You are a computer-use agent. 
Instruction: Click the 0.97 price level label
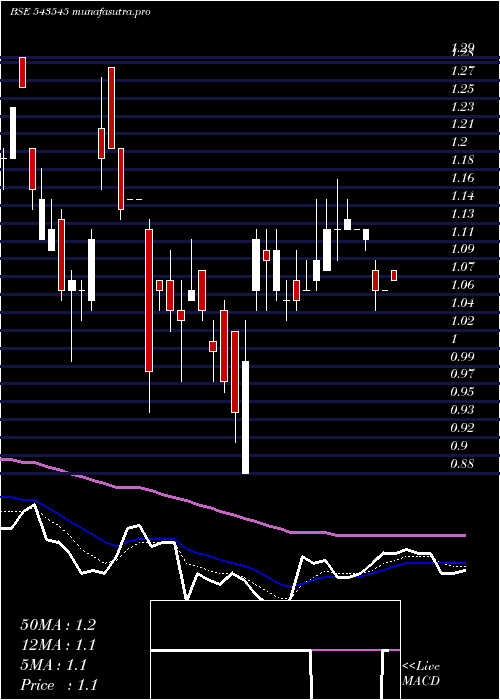click(x=462, y=374)
